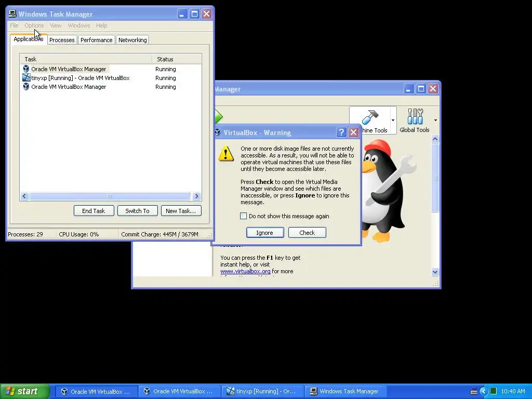Click the vertical scrollbar thumb in VirtualBox Manager

tap(435, 178)
